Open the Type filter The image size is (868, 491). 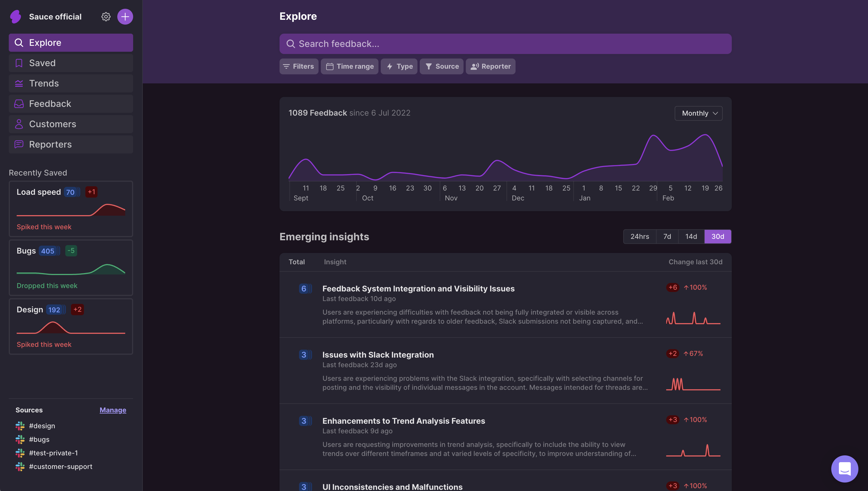[399, 66]
